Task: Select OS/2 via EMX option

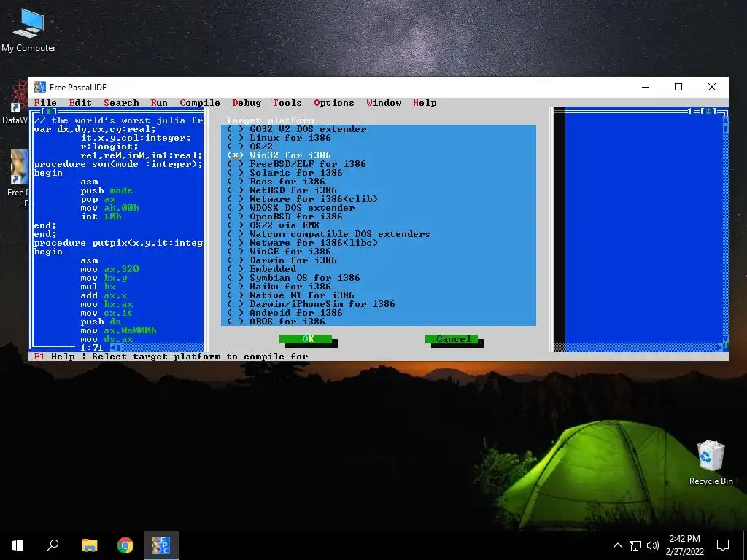Action: pos(273,225)
